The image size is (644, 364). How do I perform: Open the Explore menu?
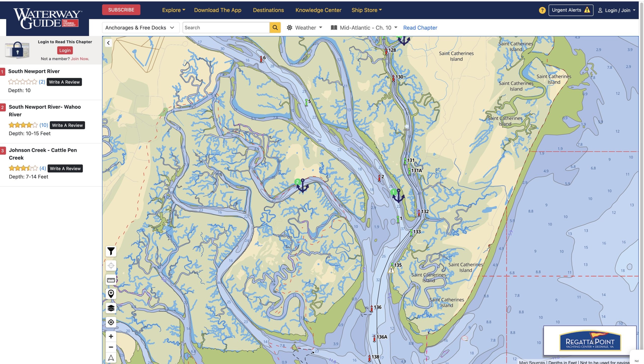173,10
